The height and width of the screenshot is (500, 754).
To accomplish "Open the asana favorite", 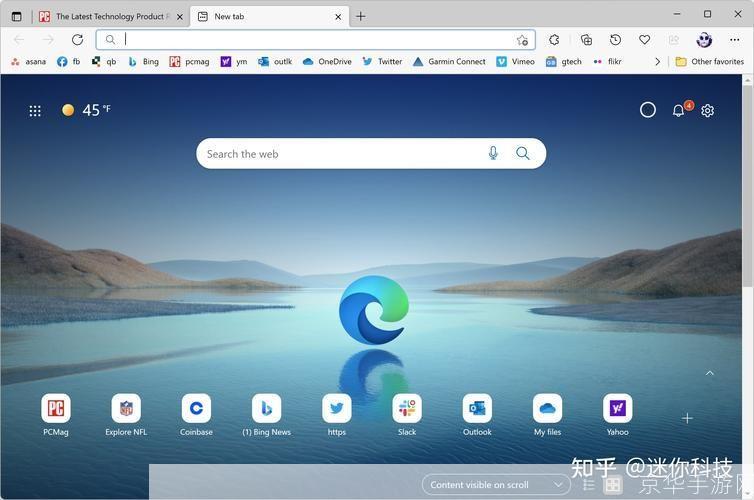I will point(29,62).
